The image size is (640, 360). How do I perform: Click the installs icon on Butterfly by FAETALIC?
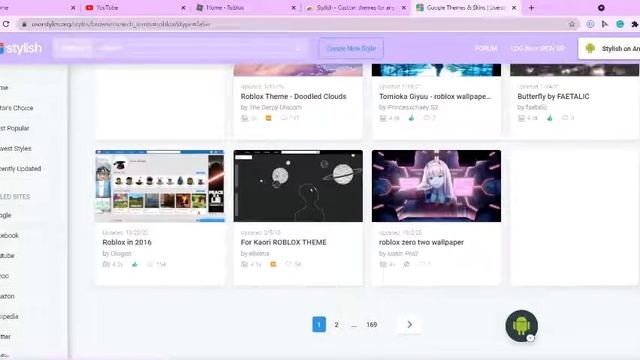coord(521,118)
